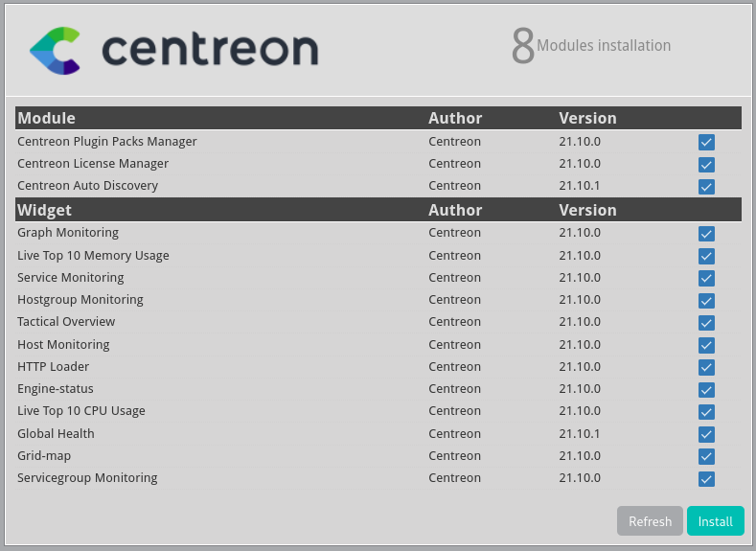Select the 'Grid-map' widget name

[44, 456]
